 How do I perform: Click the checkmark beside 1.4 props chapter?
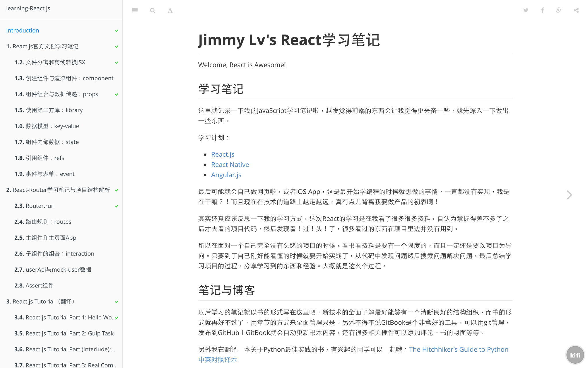click(117, 95)
